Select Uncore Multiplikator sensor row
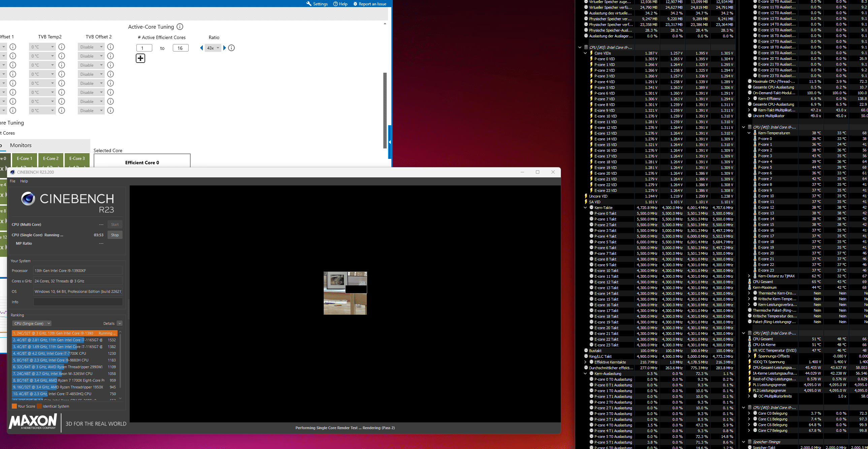 (807, 116)
